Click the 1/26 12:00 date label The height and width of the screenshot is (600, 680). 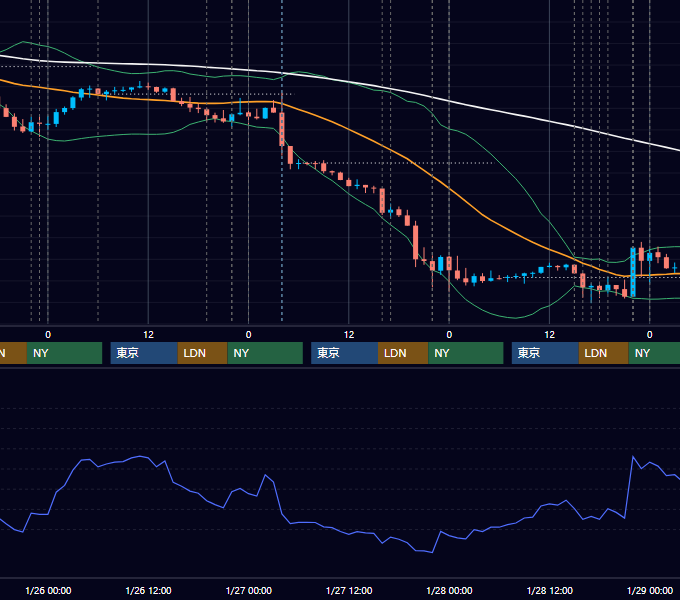point(148,590)
